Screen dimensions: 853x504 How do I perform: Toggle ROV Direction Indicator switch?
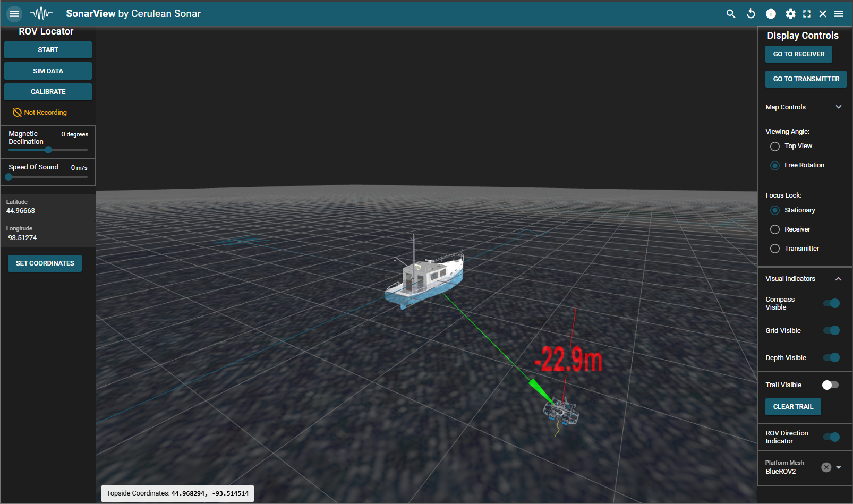click(831, 437)
